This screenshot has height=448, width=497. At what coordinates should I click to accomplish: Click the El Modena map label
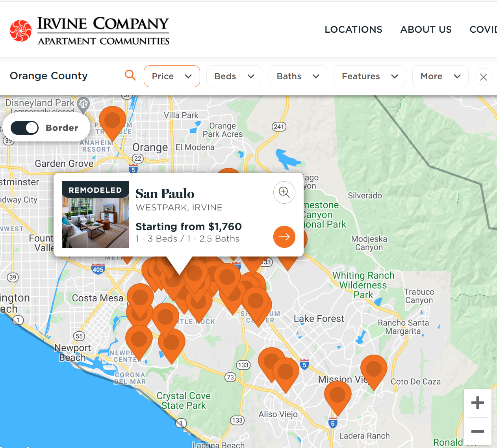pos(195,147)
